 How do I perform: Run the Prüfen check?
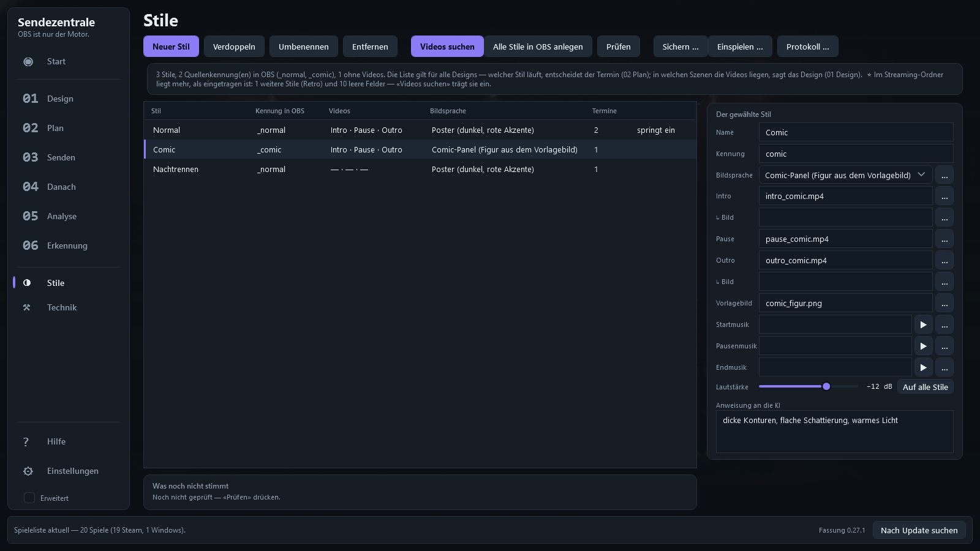pos(619,47)
